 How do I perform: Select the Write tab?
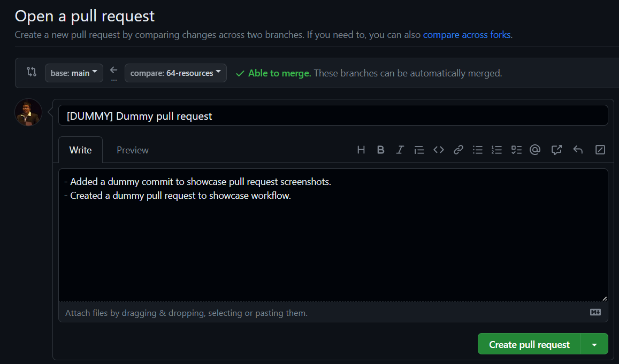click(x=80, y=150)
